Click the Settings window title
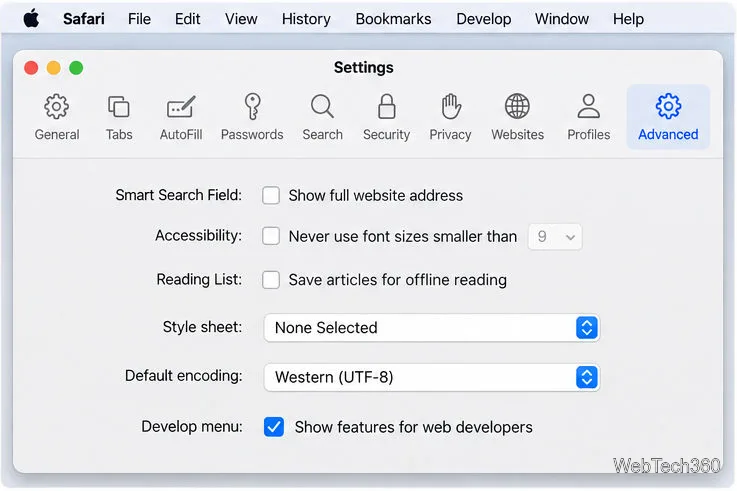 [x=364, y=68]
